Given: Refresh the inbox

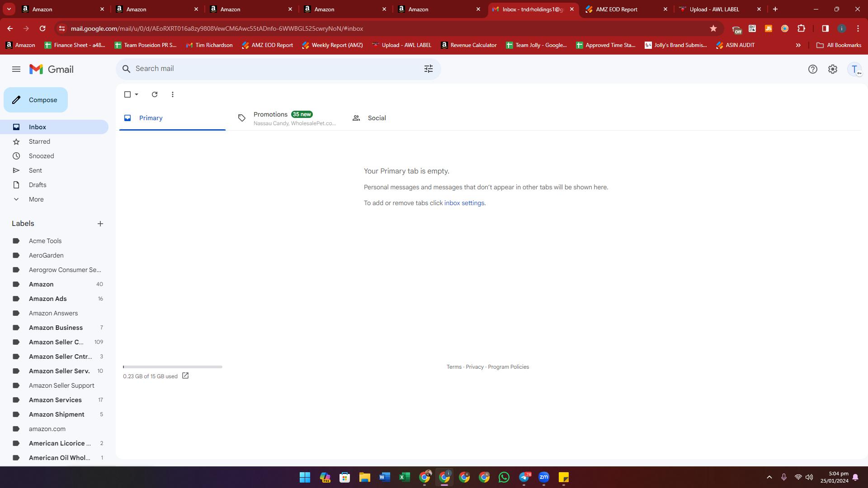Looking at the screenshot, I should point(155,94).
